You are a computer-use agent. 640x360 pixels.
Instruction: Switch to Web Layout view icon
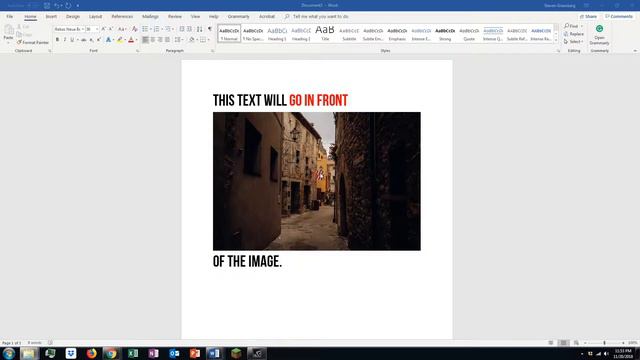tap(576, 343)
